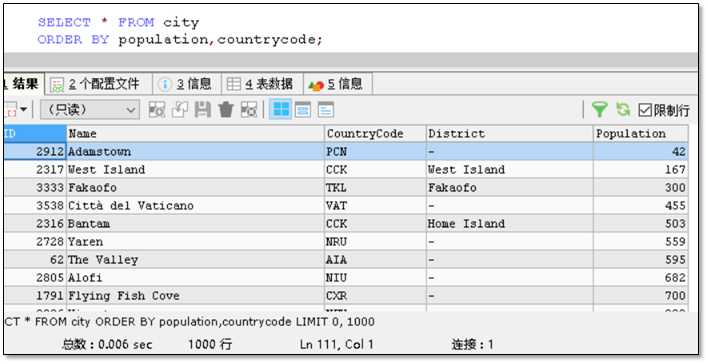Click the insert new row icon
The image size is (708, 364).
157,110
